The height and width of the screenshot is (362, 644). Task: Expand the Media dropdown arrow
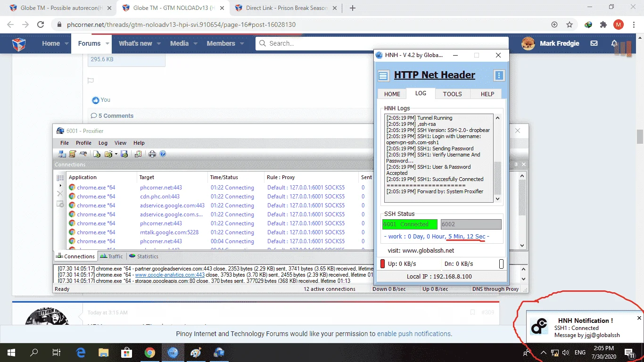point(195,43)
